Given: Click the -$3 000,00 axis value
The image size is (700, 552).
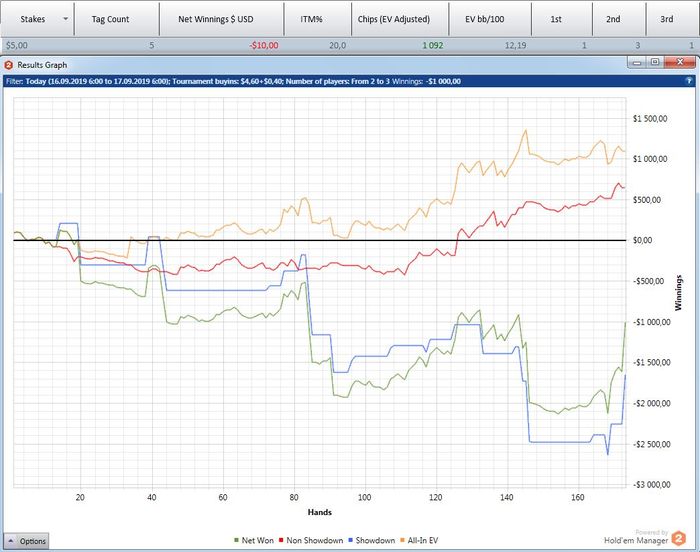Looking at the screenshot, I should 652,485.
